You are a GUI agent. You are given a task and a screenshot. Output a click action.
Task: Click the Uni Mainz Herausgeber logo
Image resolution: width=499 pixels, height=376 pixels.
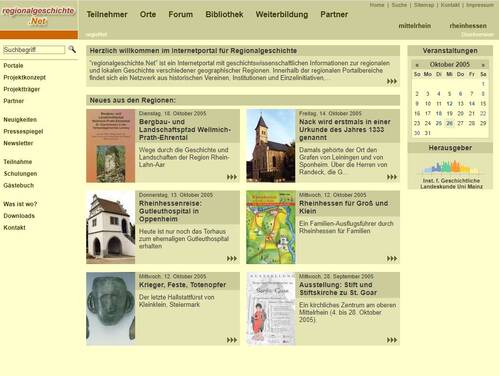tap(451, 174)
